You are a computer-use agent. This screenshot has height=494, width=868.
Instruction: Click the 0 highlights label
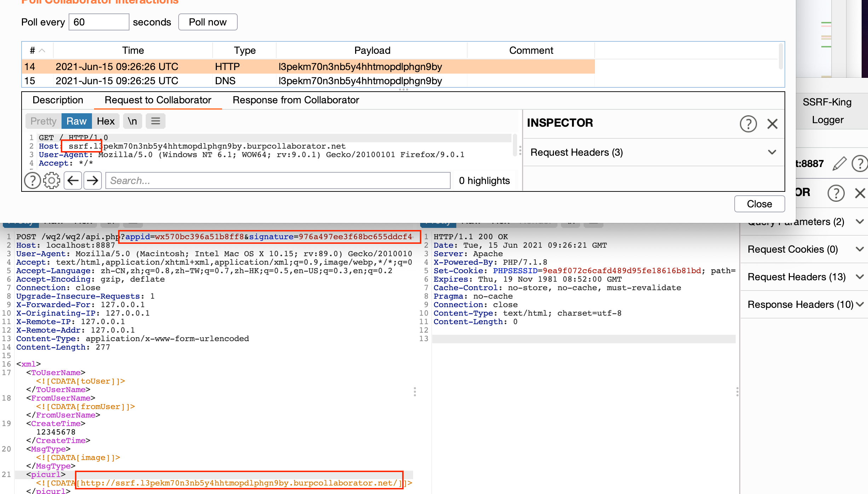point(484,180)
